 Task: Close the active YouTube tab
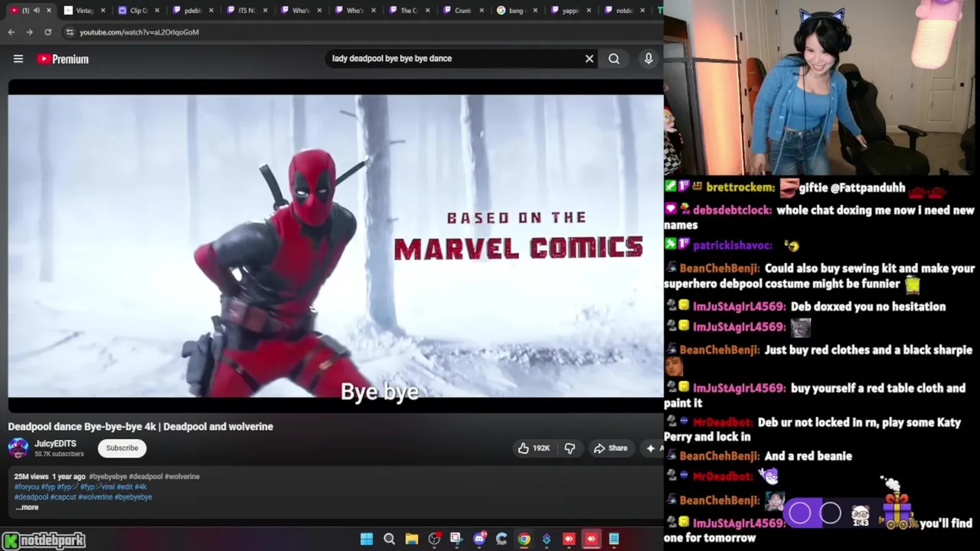[x=49, y=10]
